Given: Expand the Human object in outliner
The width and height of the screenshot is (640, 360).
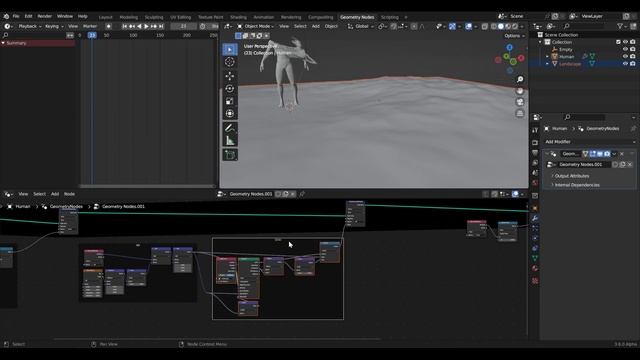Looking at the screenshot, I should [x=547, y=57].
